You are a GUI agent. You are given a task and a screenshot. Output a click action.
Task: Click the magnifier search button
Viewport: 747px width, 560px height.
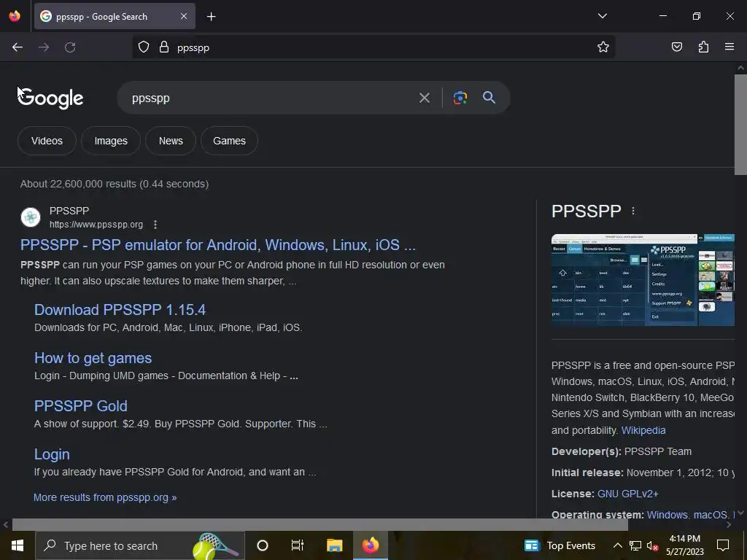489,98
